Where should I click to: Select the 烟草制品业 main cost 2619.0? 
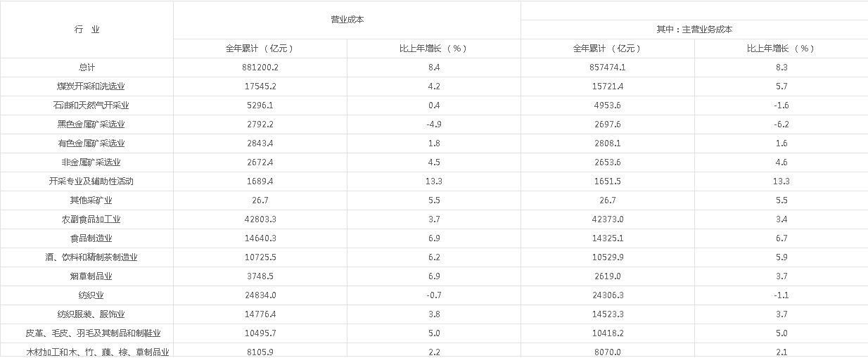(608, 276)
